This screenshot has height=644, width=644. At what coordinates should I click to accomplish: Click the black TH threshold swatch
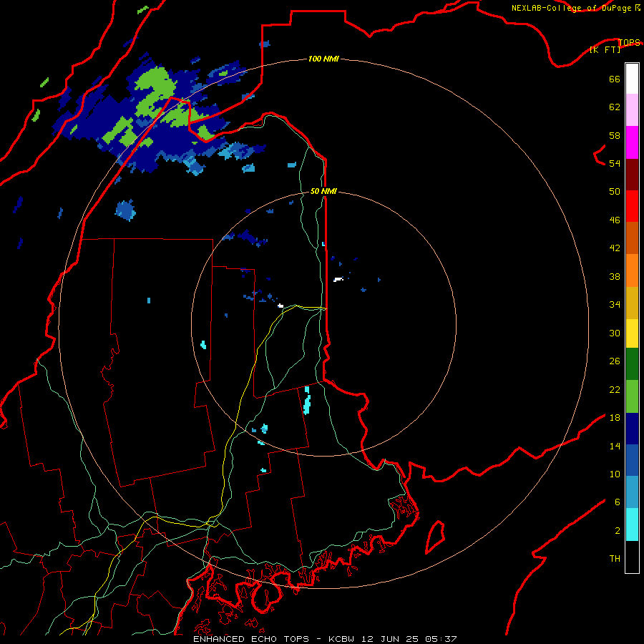click(632, 557)
